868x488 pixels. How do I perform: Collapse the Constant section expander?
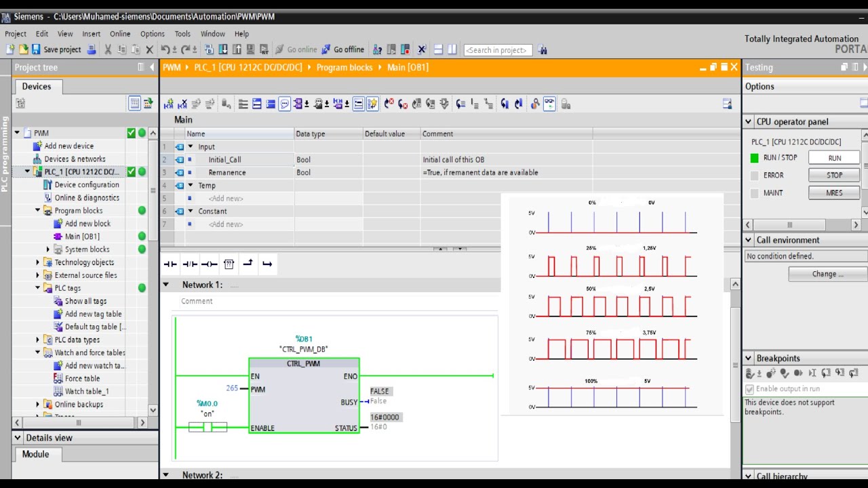pyautogui.click(x=191, y=211)
